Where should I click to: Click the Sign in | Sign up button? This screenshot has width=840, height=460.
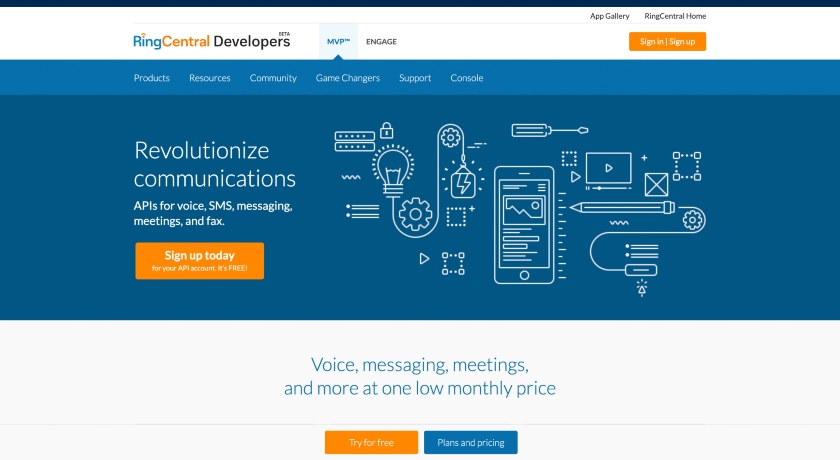[x=667, y=42]
